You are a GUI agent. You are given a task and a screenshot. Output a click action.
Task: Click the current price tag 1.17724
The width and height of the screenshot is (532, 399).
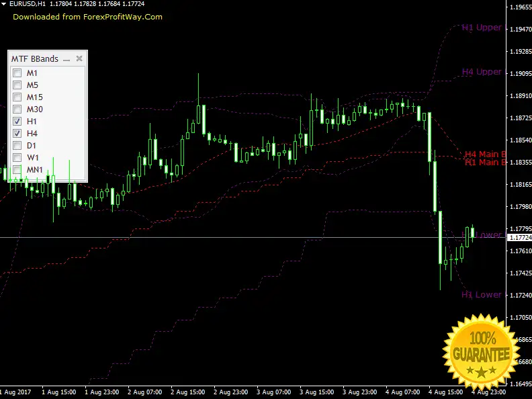520,238
